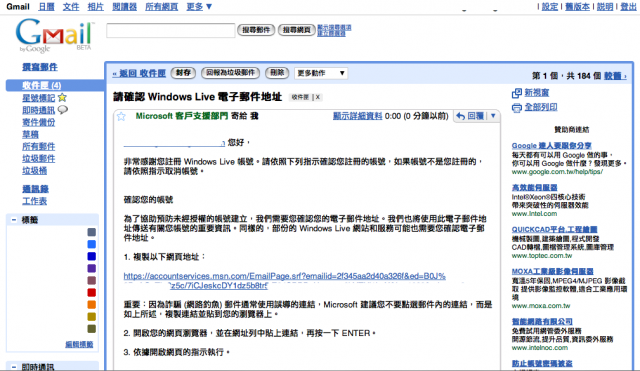The height and width of the screenshot is (371, 640).
Task: Archive with the 封存 button
Action: point(183,73)
